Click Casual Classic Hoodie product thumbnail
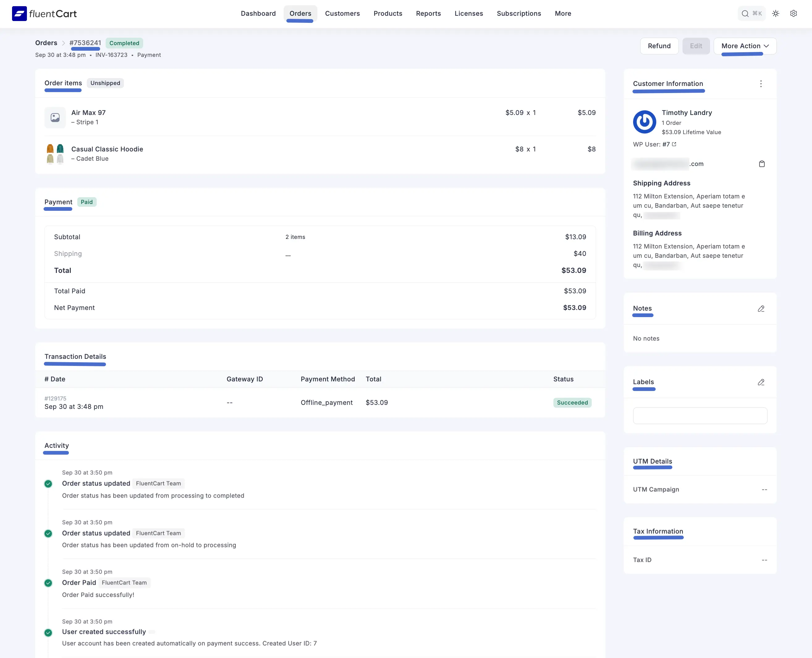Image resolution: width=812 pixels, height=658 pixels. 55,154
